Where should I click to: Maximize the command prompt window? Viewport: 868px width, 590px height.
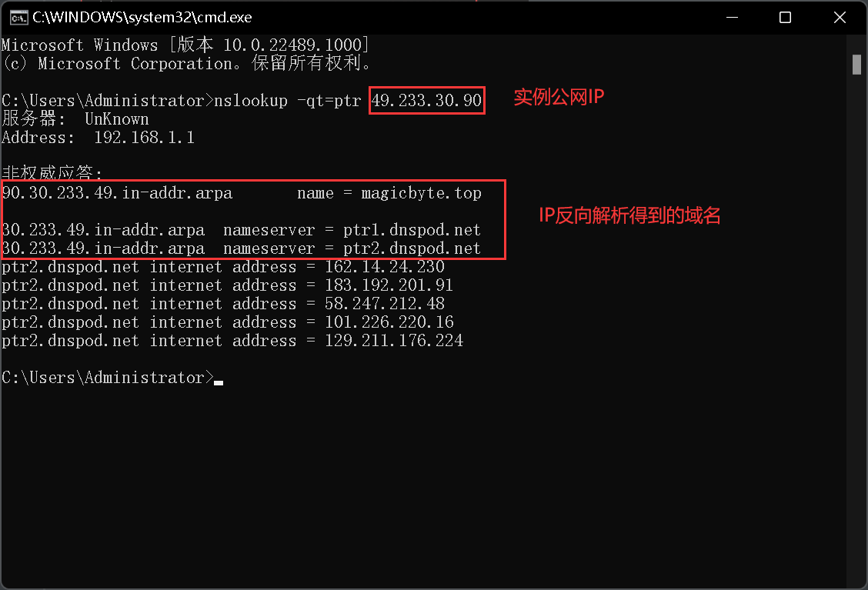(785, 18)
